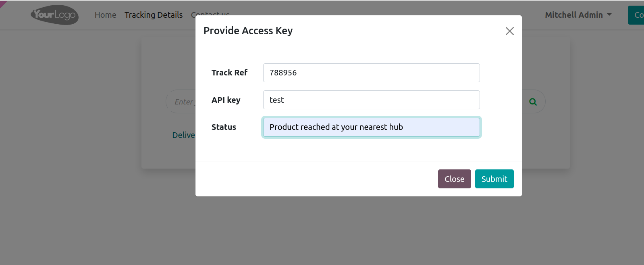Click the Track Ref label

229,73
